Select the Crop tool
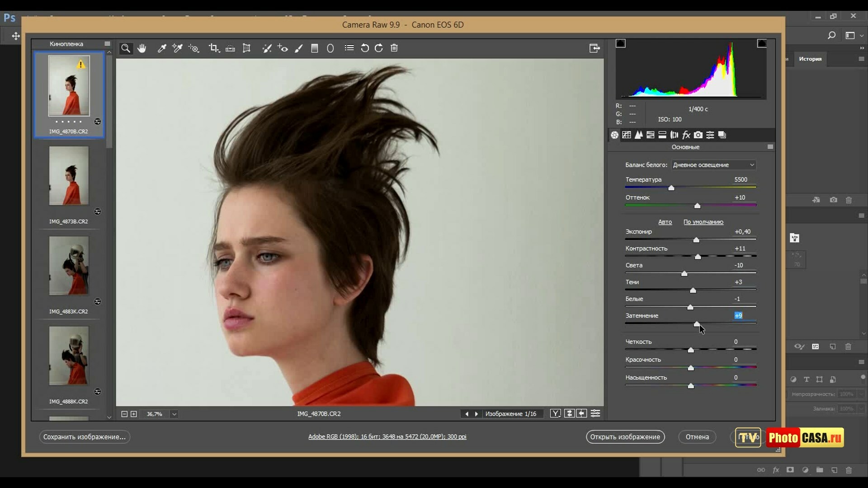The height and width of the screenshot is (488, 868). 213,48
